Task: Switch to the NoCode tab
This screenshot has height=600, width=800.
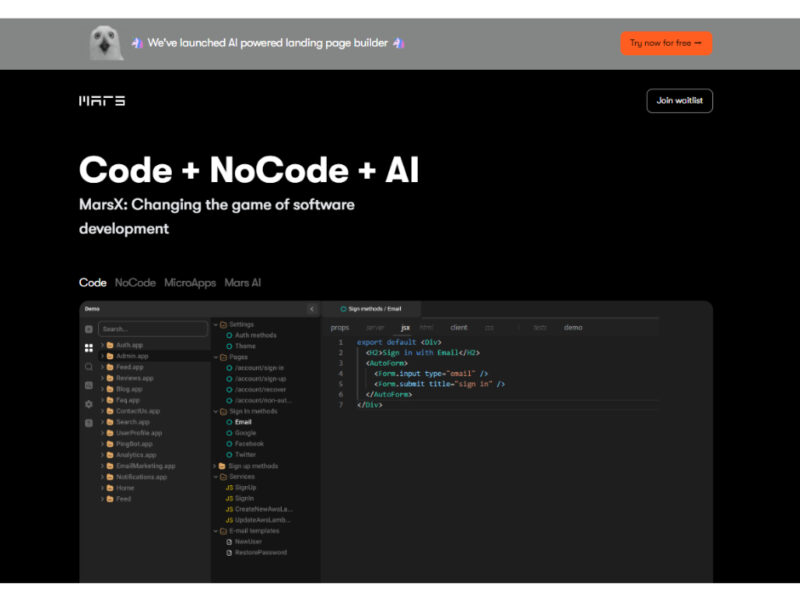Action: [x=135, y=283]
